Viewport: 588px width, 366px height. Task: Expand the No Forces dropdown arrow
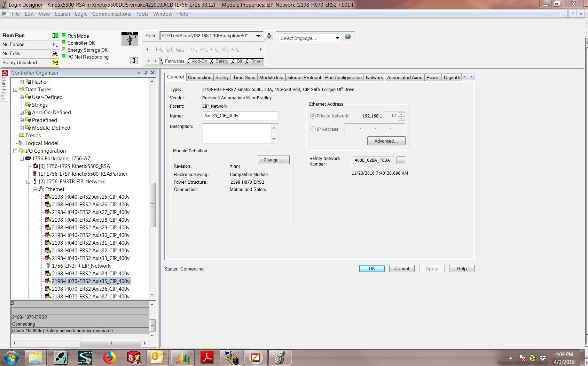[x=55, y=45]
